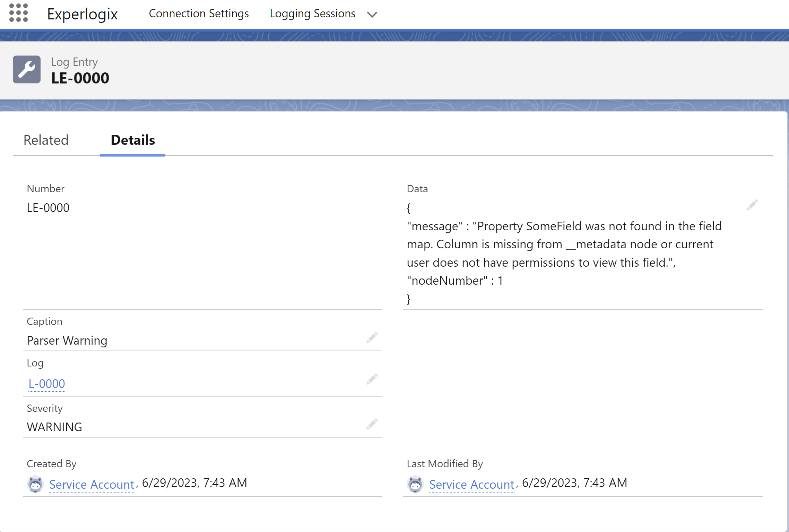Open the Logging Sessions tab

coord(312,14)
